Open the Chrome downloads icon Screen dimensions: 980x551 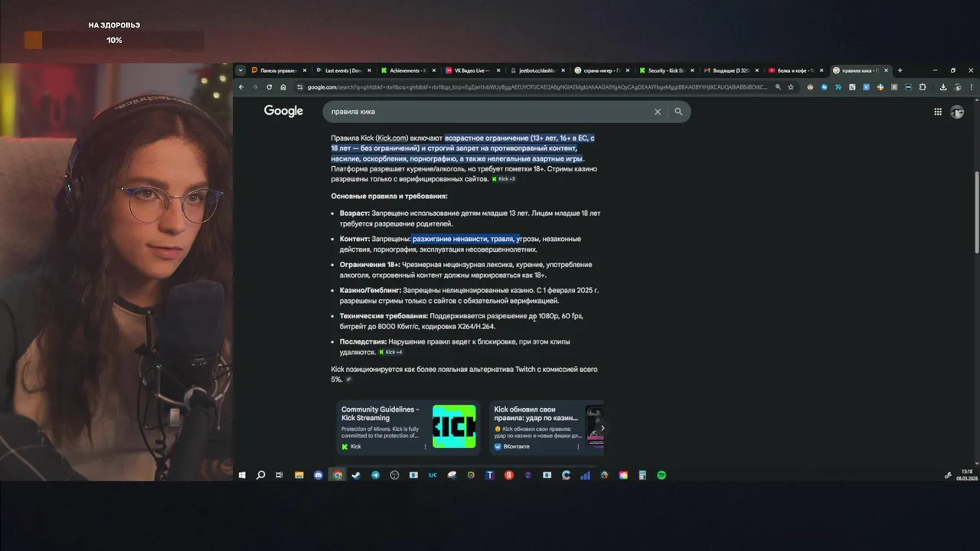point(943,87)
